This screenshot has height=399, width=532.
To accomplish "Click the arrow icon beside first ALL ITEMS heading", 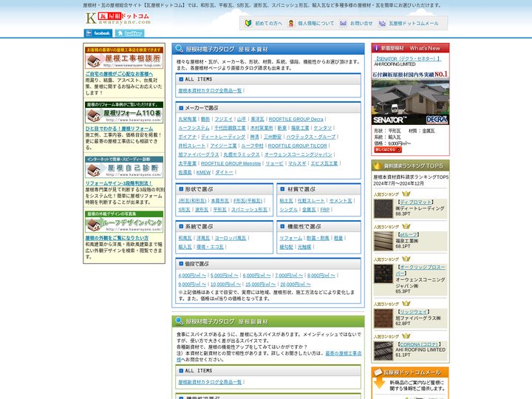I will (181, 79).
